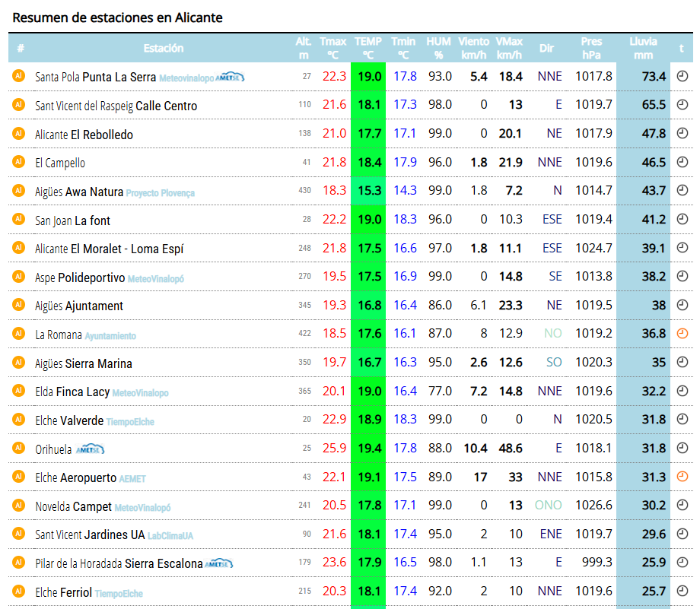Click orange AI icon for Aigües Sierra Marina
The image size is (700, 609).
tap(19, 362)
